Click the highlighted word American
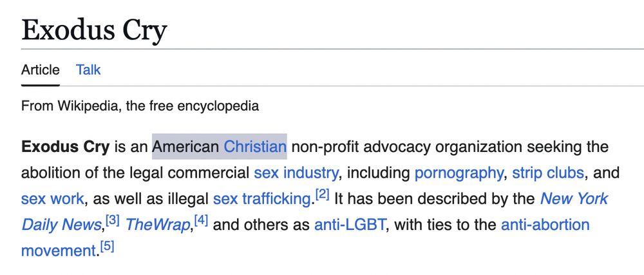The image size is (644, 275). pos(185,147)
